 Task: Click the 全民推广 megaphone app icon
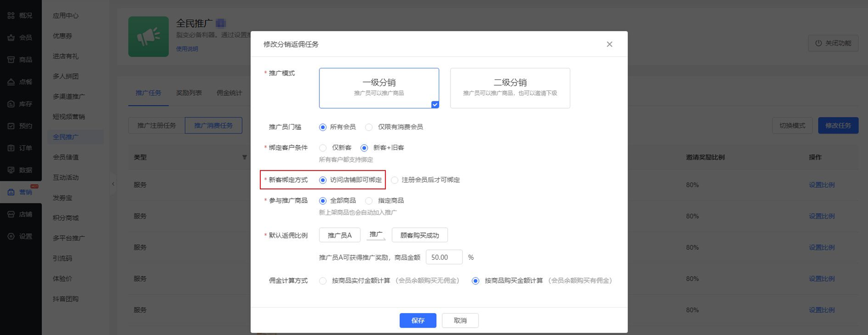coord(148,37)
